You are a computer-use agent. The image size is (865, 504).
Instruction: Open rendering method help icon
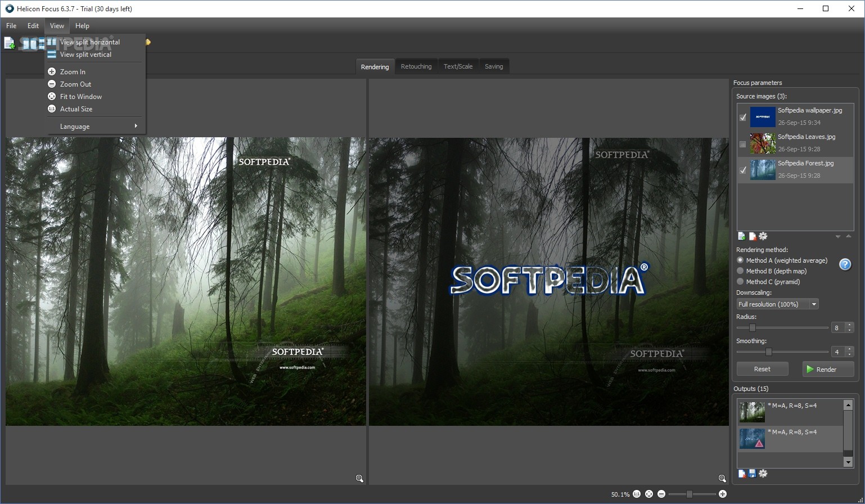coord(845,264)
